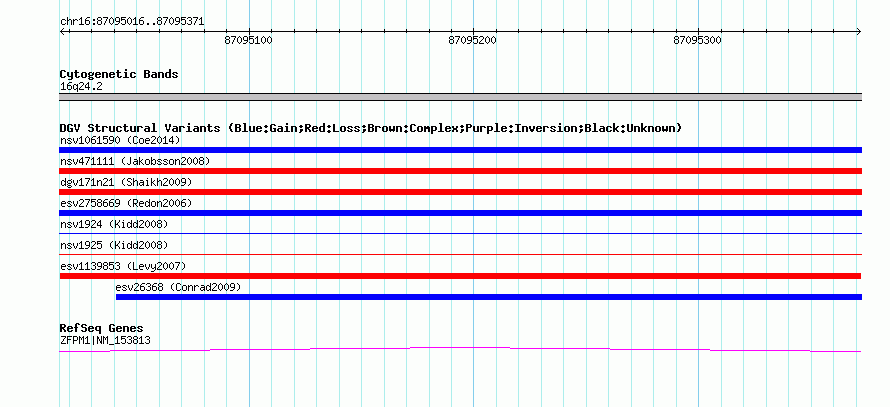Click the dgv171n21 (Shaikh2009) label
890x407 pixels.
126,182
